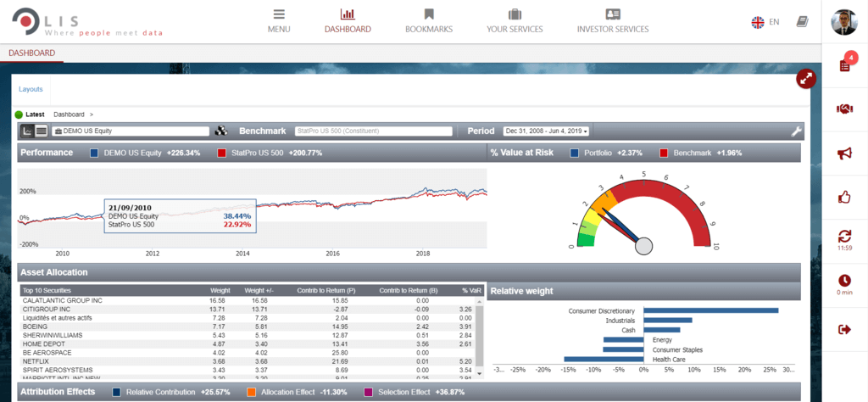
Task: Sort by Contrib to Return (B) header
Action: point(407,291)
